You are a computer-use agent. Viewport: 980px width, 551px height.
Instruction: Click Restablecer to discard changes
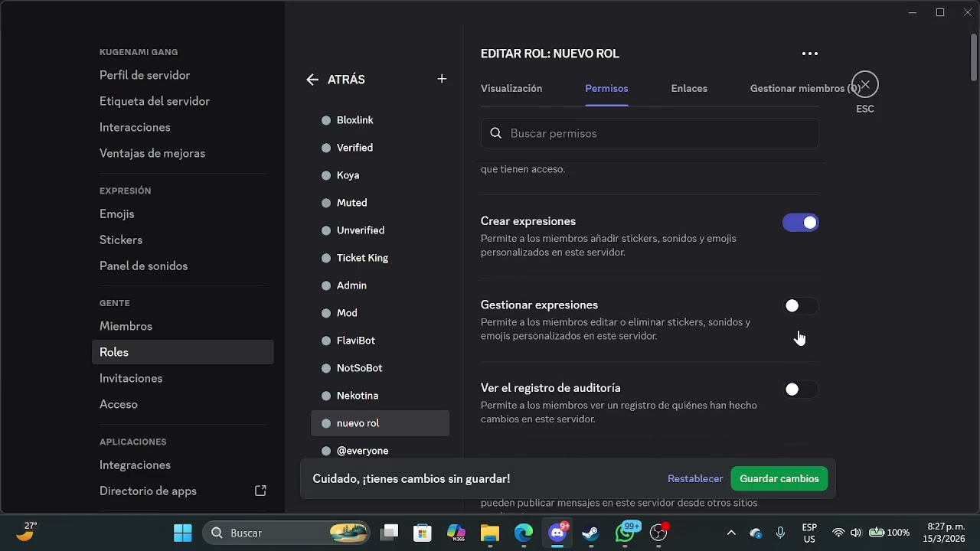(x=695, y=479)
